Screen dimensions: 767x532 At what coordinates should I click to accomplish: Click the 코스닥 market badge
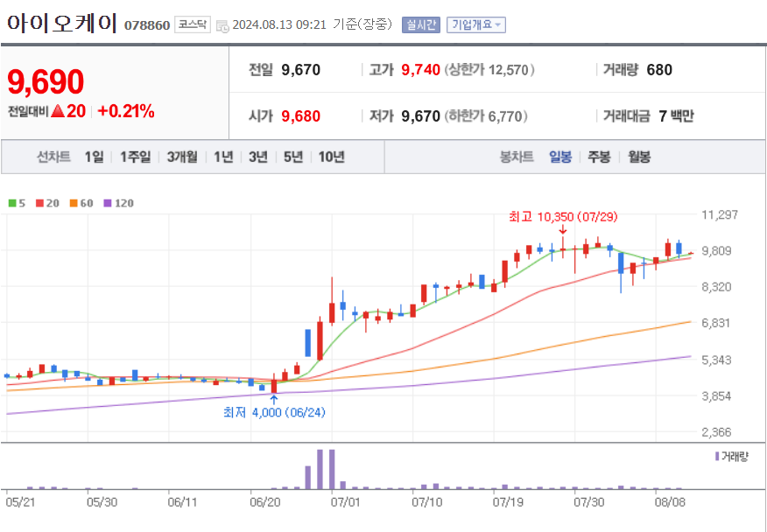(192, 24)
